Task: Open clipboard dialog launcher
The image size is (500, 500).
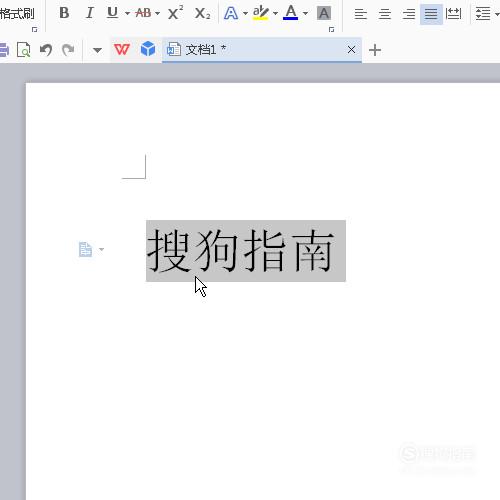Action: [x=34, y=30]
